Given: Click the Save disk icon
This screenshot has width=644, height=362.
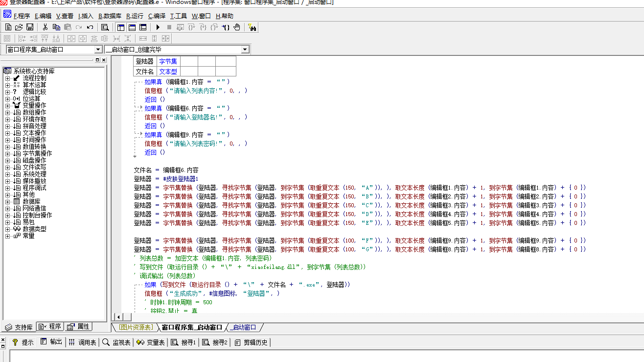Looking at the screenshot, I should coord(30,27).
